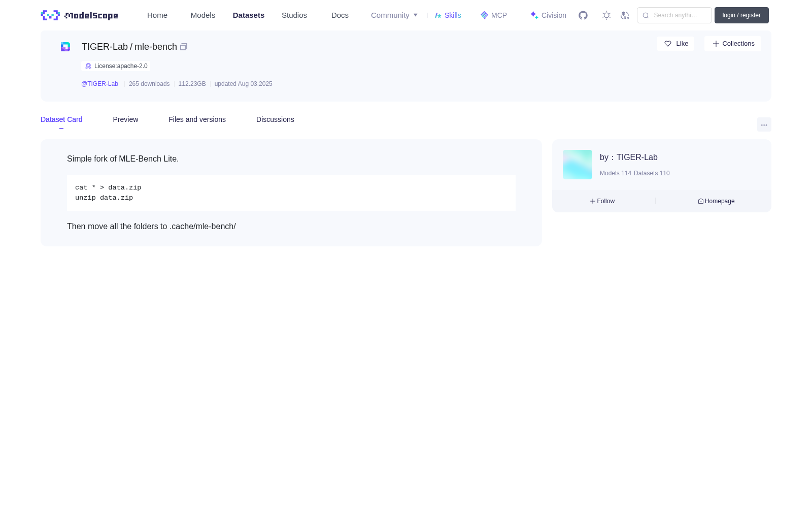812x508 pixels.
Task: Click the mle-bench dataset avatar icon
Action: coord(65,47)
